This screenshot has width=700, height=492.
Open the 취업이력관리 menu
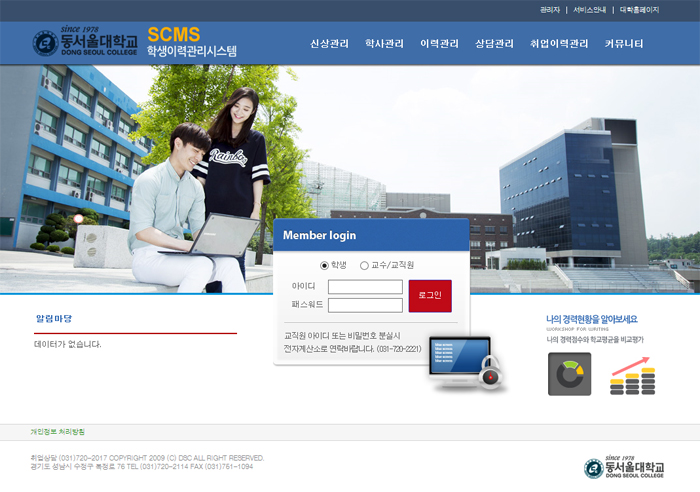point(559,44)
